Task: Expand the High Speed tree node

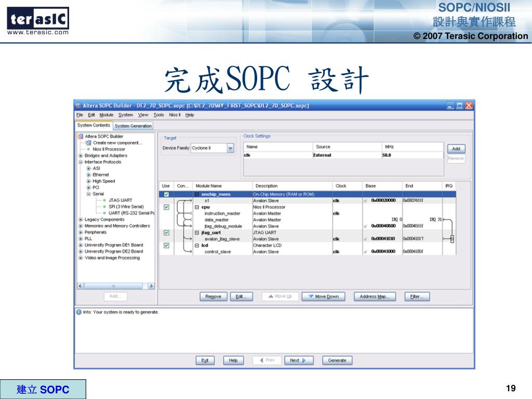Action: pos(88,181)
